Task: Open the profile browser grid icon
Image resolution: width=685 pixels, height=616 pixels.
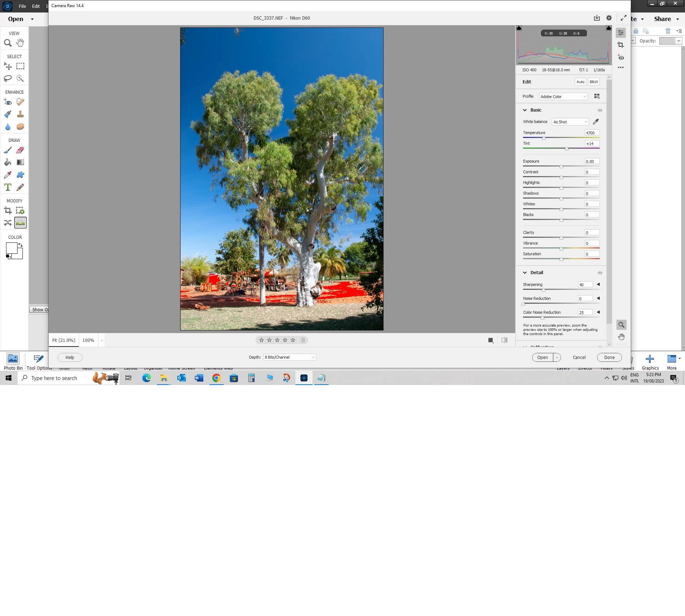Action: point(597,96)
